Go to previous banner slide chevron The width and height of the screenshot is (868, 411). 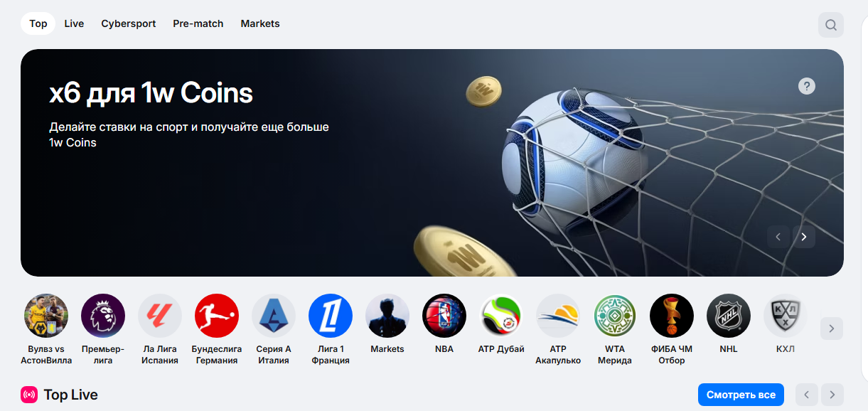[778, 237]
